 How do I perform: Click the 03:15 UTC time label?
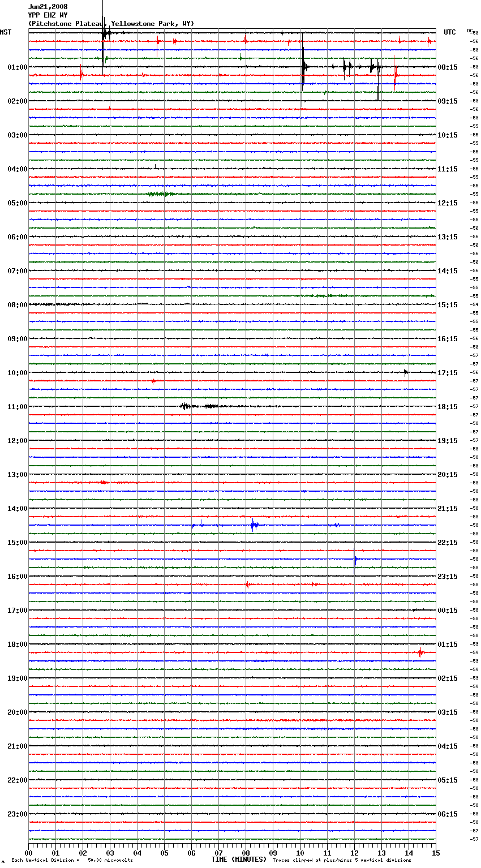(448, 712)
